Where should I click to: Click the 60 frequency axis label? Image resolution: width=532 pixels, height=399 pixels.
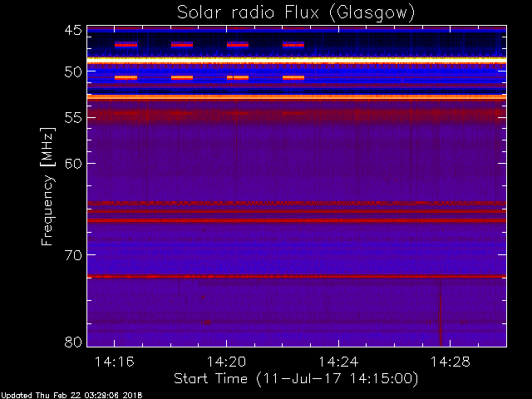tap(73, 164)
